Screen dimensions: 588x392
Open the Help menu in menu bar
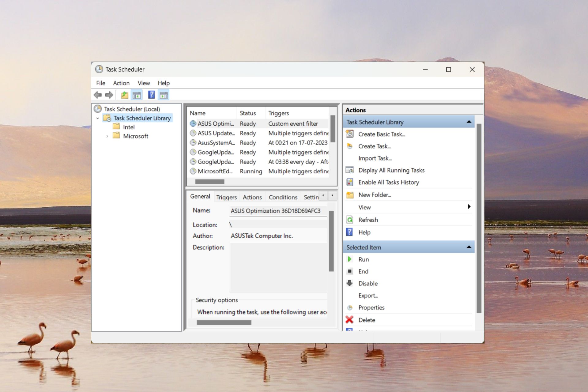pos(164,83)
